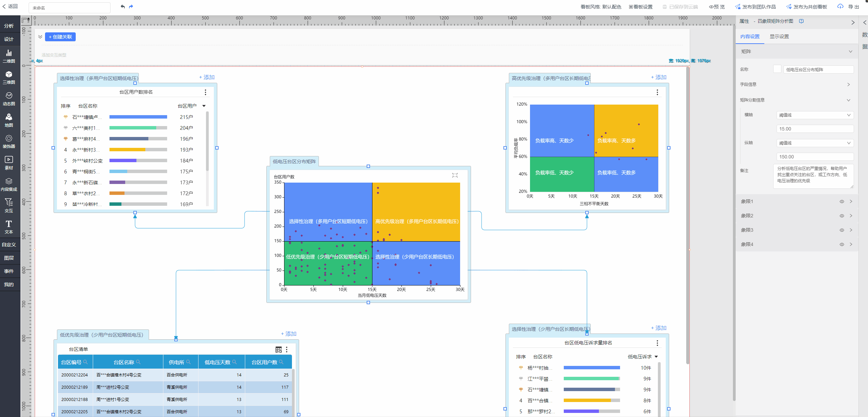This screenshot has height=417, width=868.
Task: Toggle visibility of 象限3
Action: [841, 230]
